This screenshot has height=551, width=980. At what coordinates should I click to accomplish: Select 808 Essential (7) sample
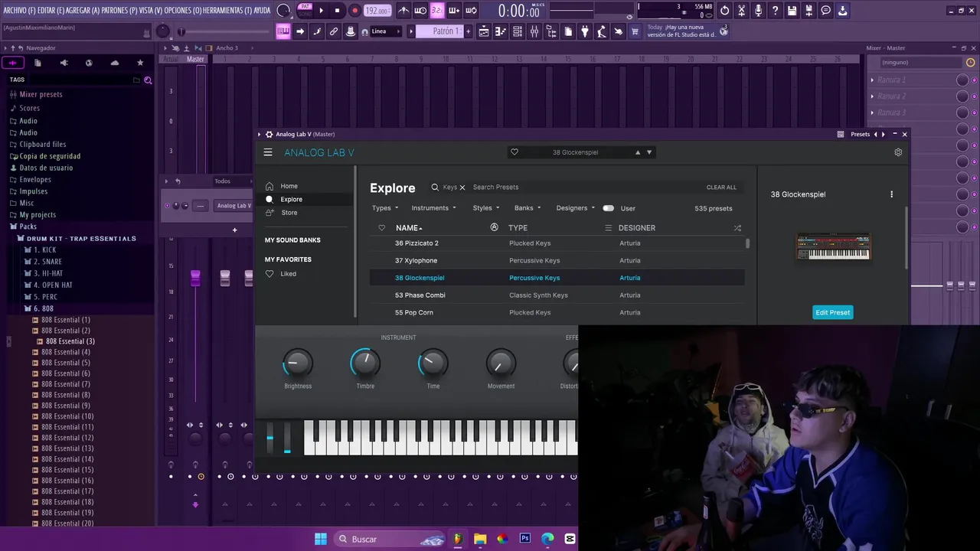tap(65, 384)
